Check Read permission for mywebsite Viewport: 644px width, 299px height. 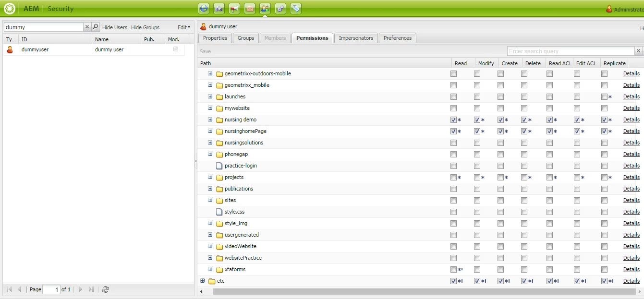453,108
